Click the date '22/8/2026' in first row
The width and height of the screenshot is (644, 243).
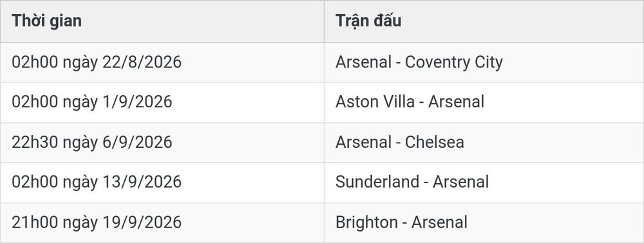142,62
